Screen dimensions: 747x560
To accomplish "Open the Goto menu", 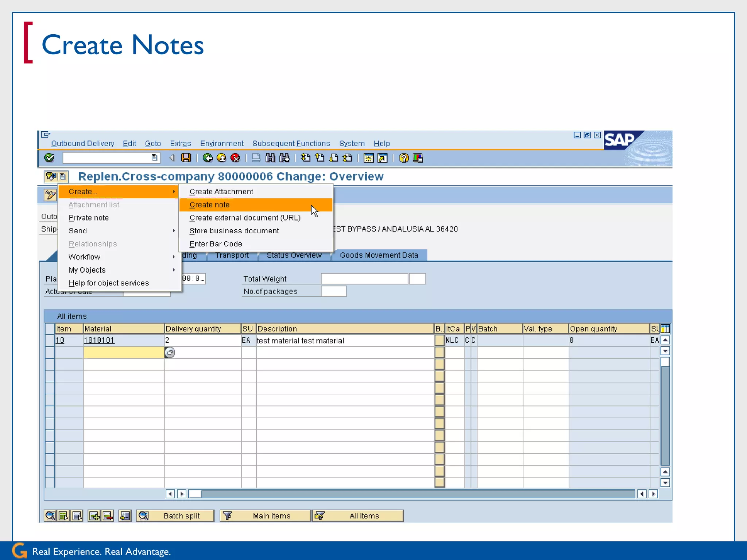I will point(153,143).
